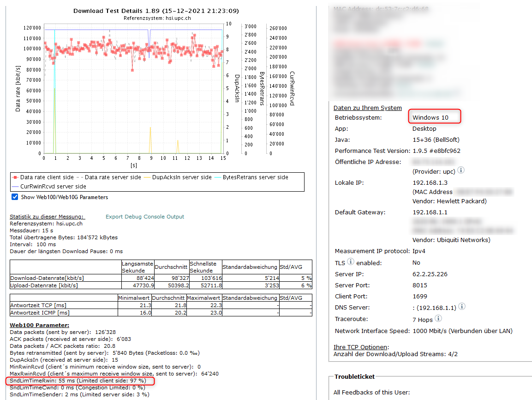Open the info icon next to 7 Hops
This screenshot has width=532, height=400.
438,318
